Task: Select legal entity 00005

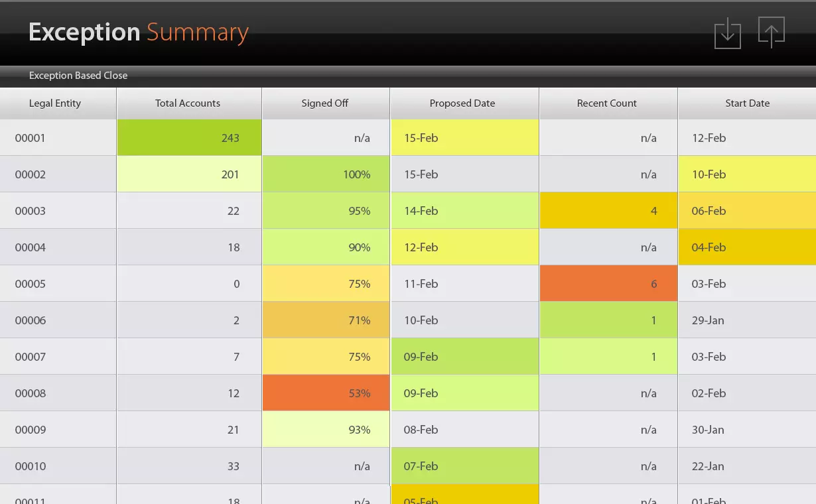Action: point(58,284)
